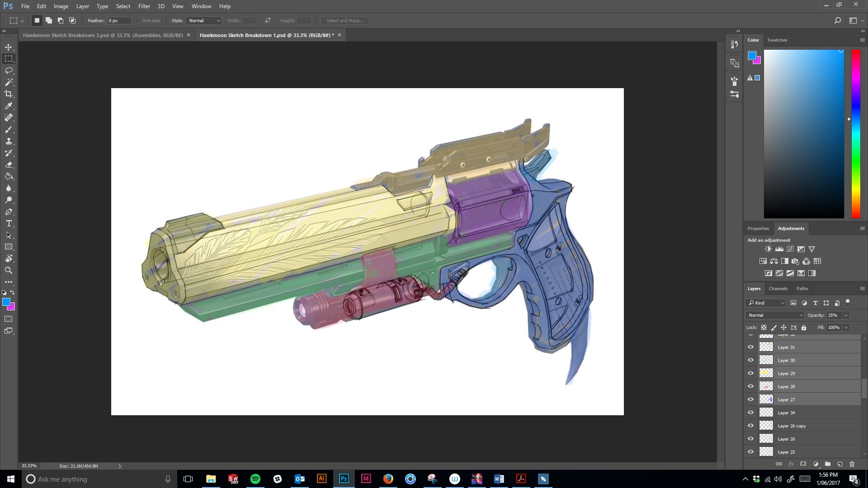Select the Healing Brush tool
Image resolution: width=868 pixels, height=488 pixels.
[x=9, y=117]
